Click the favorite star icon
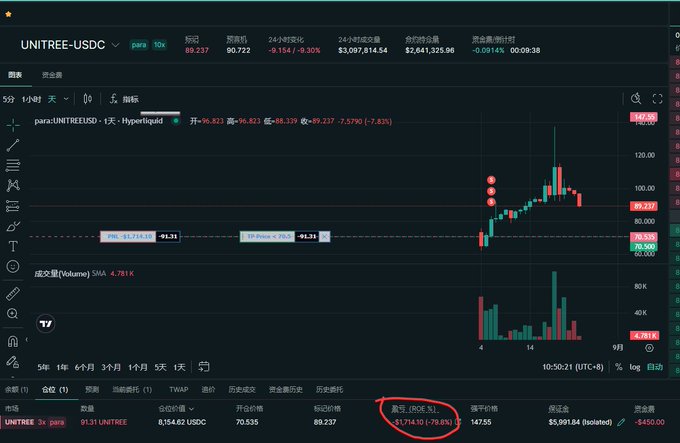 tap(8, 14)
